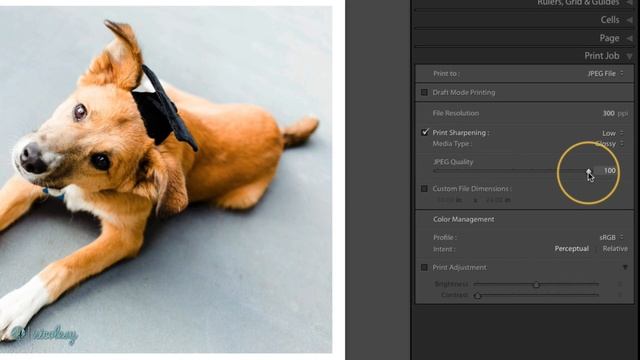Uncheck the Print Sharpening checkbox
This screenshot has width=640, height=360.
click(425, 132)
